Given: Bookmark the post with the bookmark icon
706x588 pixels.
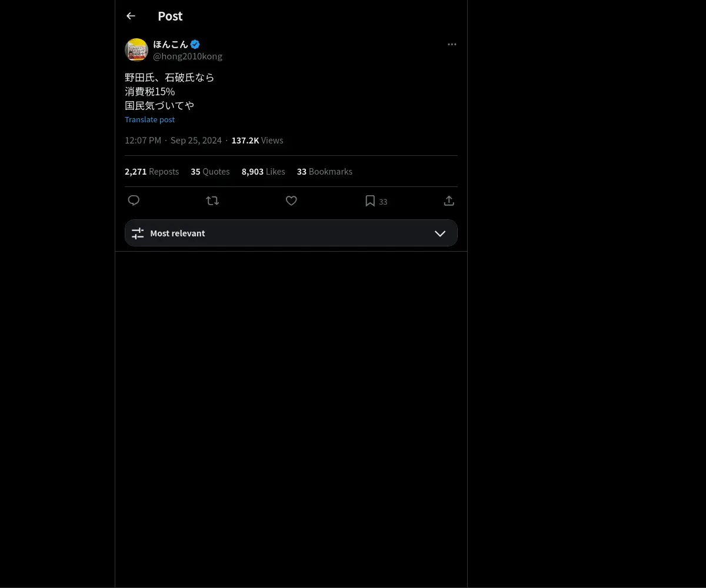Looking at the screenshot, I should [x=370, y=201].
